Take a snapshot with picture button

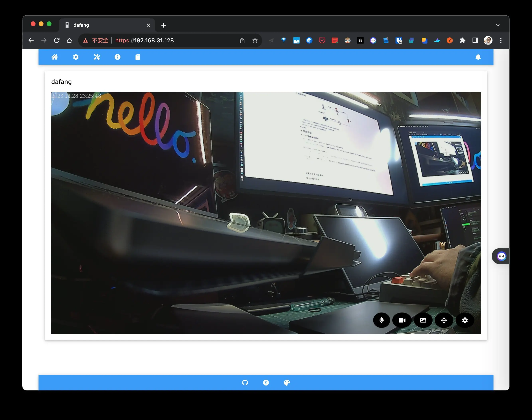(423, 320)
